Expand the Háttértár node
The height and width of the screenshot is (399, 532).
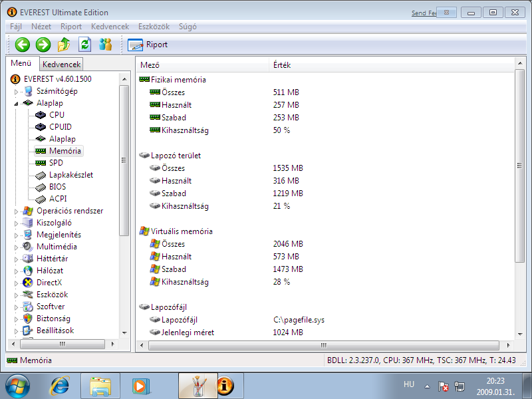coord(16,259)
